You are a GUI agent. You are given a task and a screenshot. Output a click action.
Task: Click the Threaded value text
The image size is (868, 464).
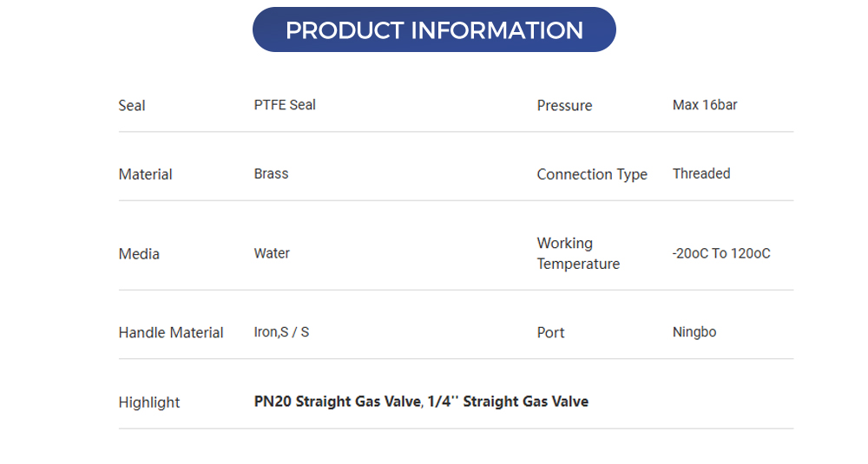(x=701, y=173)
